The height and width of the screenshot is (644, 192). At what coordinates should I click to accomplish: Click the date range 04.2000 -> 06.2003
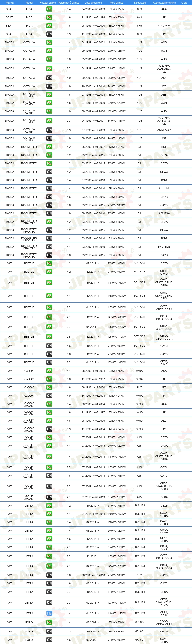point(93,9)
